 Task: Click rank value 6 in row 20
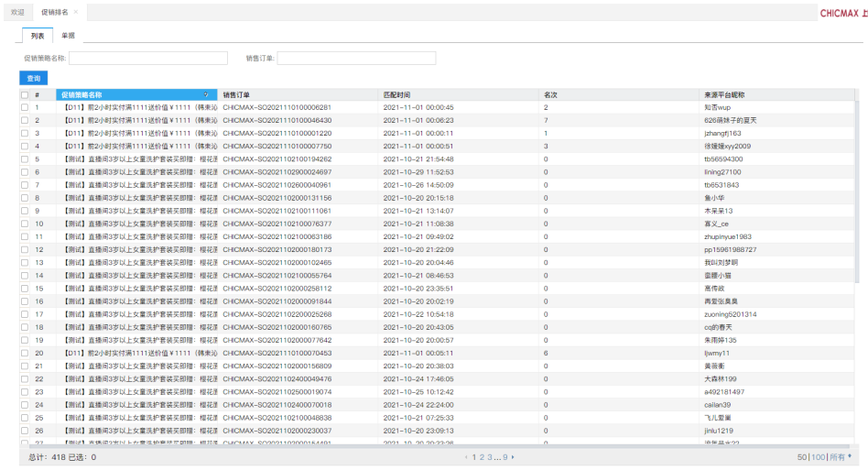(x=546, y=354)
